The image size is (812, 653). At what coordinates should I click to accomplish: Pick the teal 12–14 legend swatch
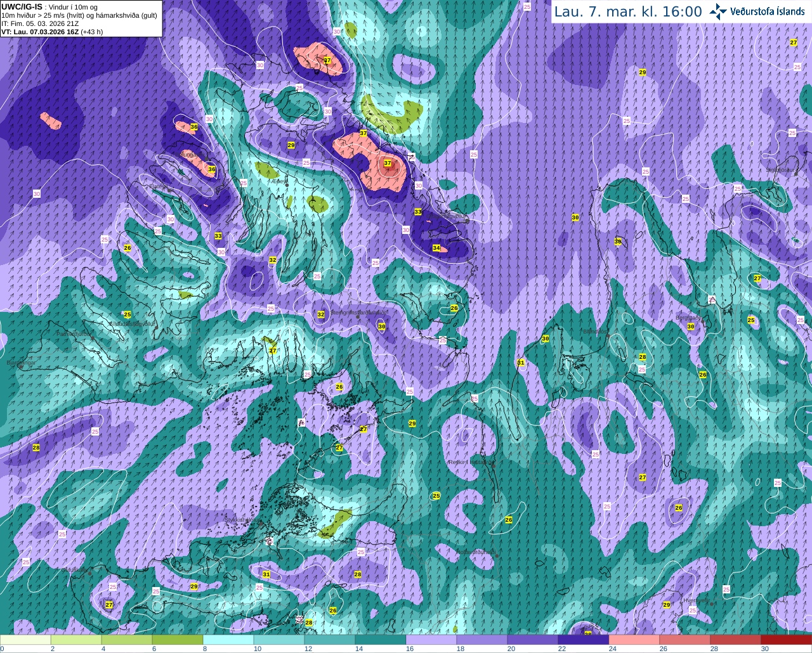click(330, 640)
